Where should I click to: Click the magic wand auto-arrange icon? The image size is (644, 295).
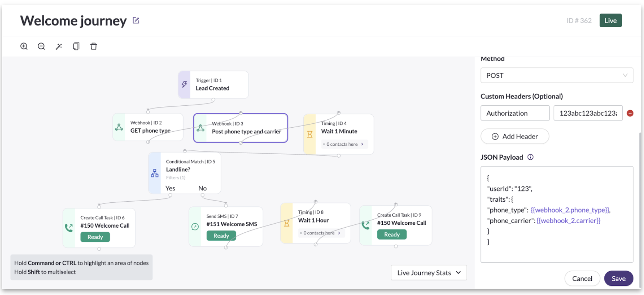(59, 46)
